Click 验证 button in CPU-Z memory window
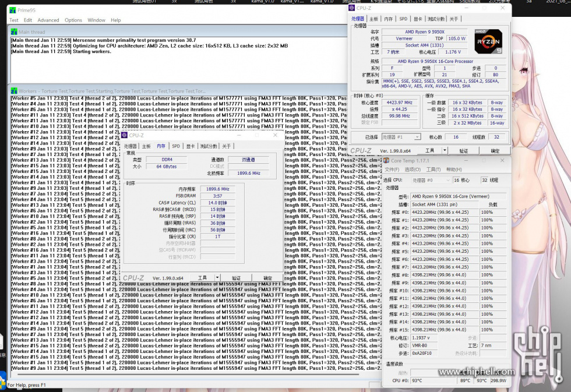The height and width of the screenshot is (392, 571). pos(236,278)
